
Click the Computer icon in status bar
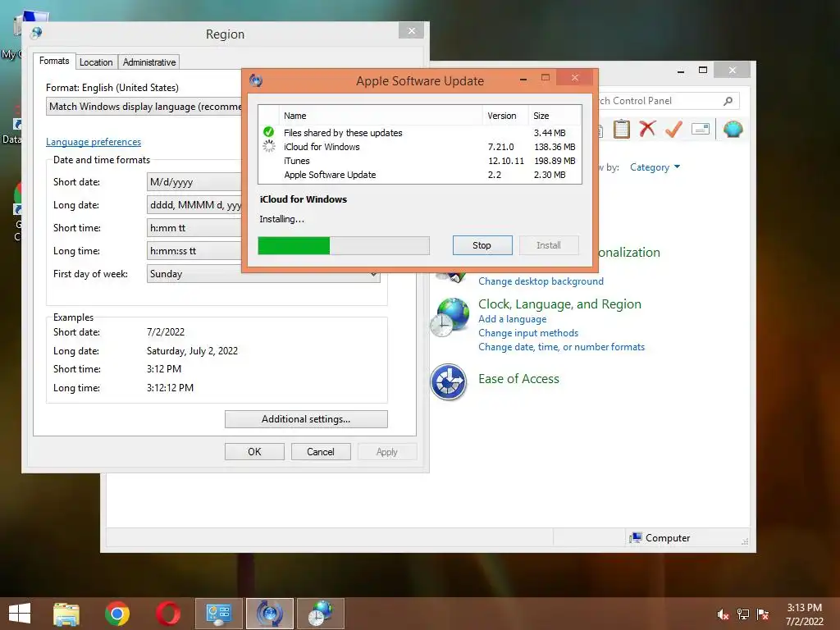[x=636, y=537]
